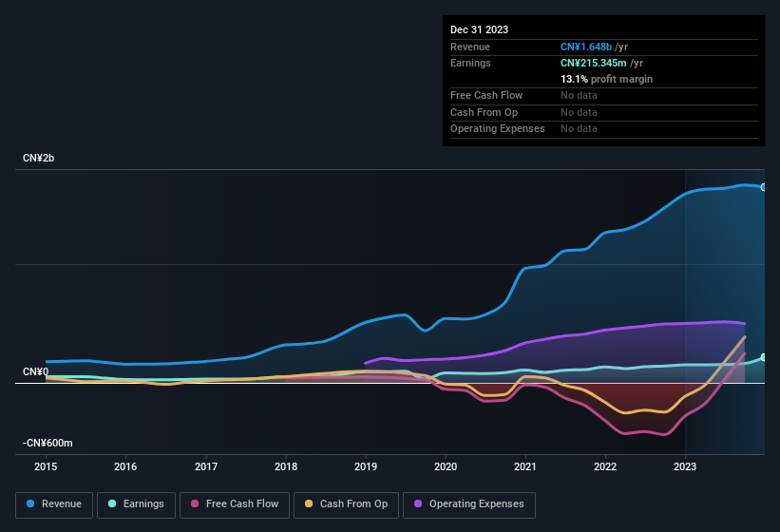Click the CN¥2b y-axis label

38,158
